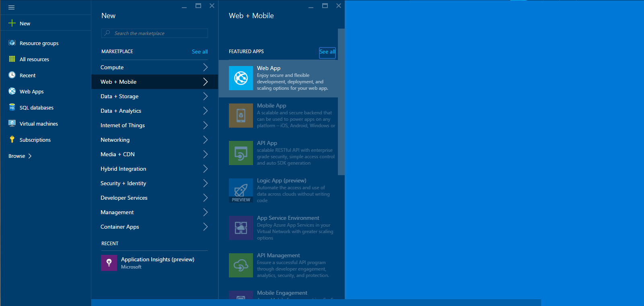
Task: Click the SQL databases icon
Action: tap(12, 107)
